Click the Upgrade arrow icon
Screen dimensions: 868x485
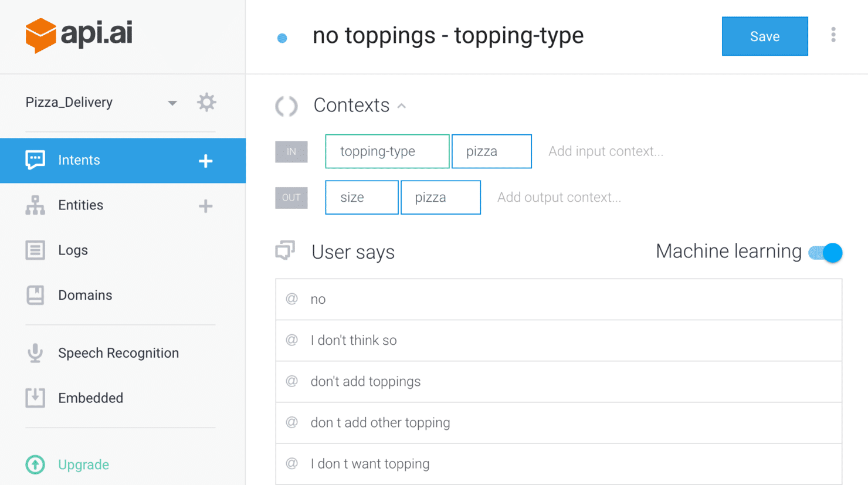[x=35, y=464]
